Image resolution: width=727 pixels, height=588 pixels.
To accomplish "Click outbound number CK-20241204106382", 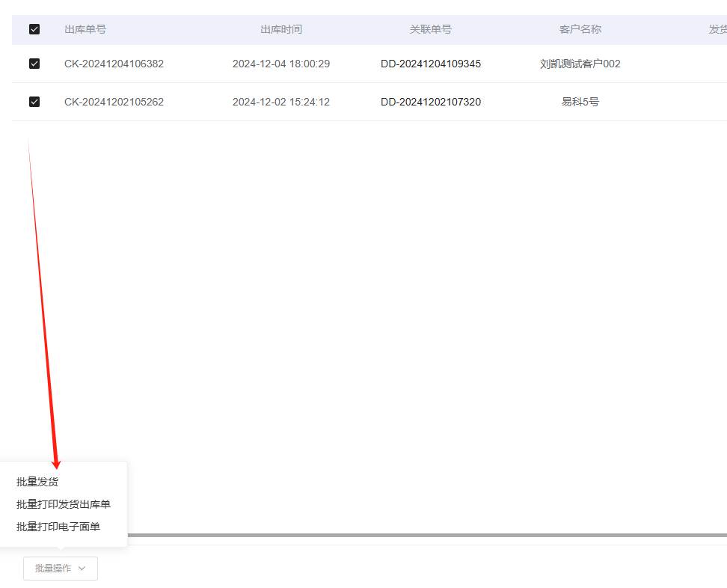I will coord(114,64).
